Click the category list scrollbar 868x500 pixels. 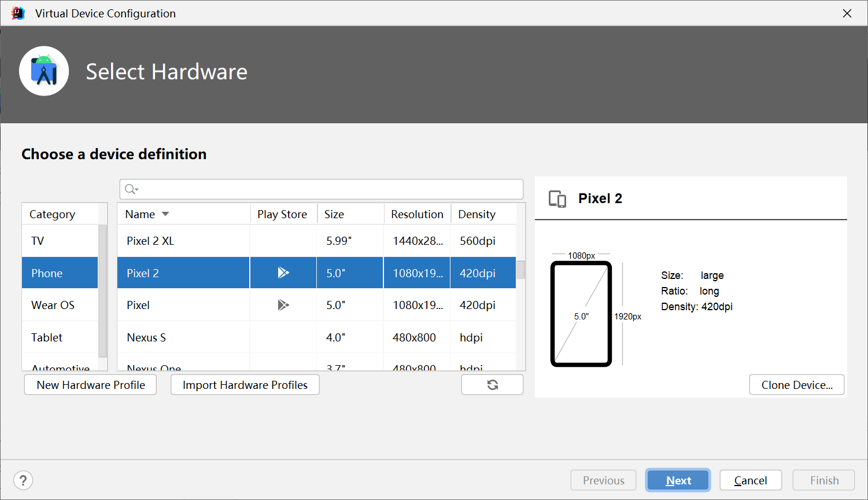[103, 291]
